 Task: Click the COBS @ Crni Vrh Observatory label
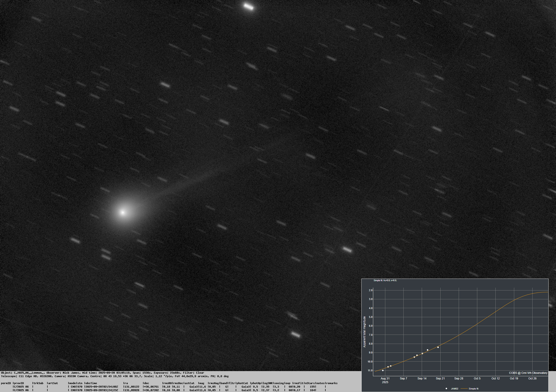pos(528,373)
